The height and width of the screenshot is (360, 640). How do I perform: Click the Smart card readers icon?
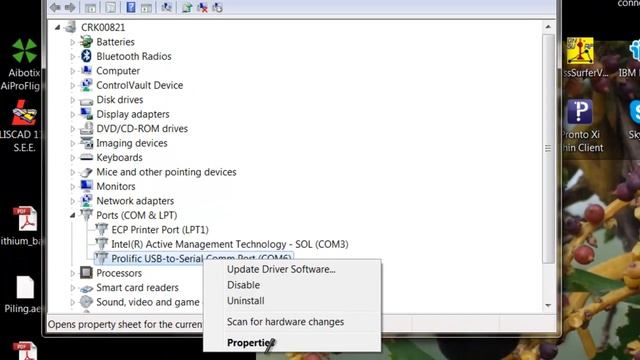click(x=86, y=288)
